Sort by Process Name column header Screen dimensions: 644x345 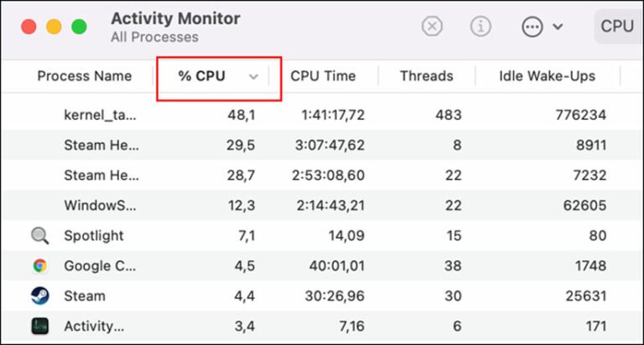[x=84, y=76]
